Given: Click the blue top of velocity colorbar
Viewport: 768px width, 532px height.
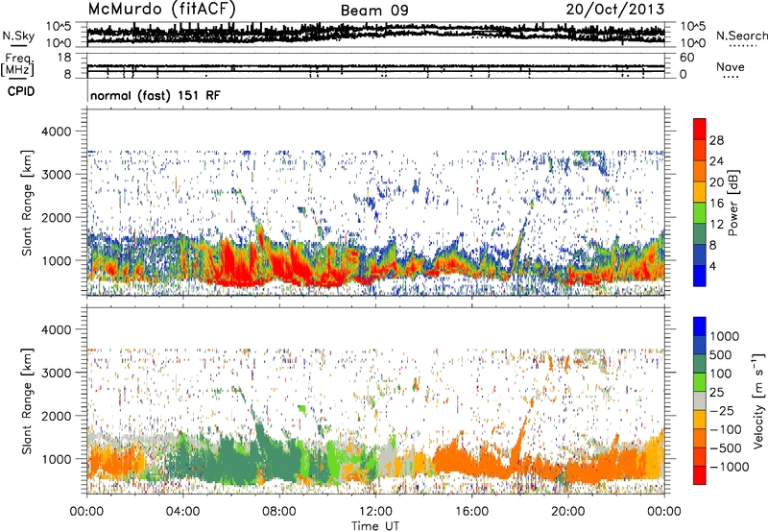Looking at the screenshot, I should click(700, 326).
